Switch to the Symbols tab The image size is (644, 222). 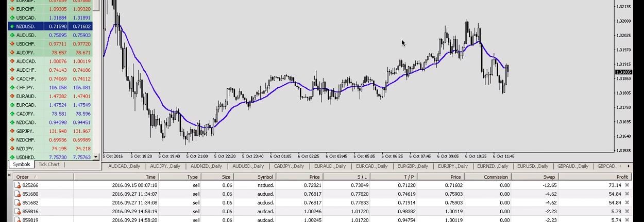point(22,165)
